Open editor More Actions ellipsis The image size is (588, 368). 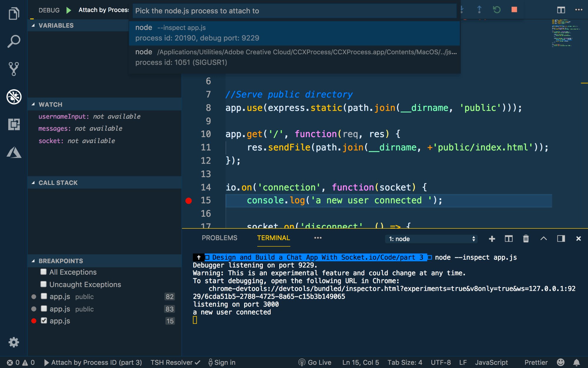(x=579, y=10)
